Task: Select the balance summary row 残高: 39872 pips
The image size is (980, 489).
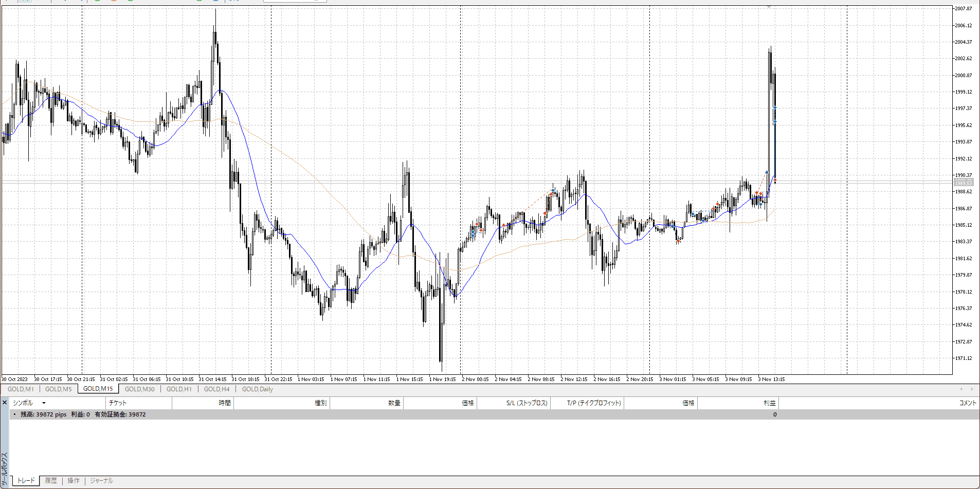Action: point(83,414)
